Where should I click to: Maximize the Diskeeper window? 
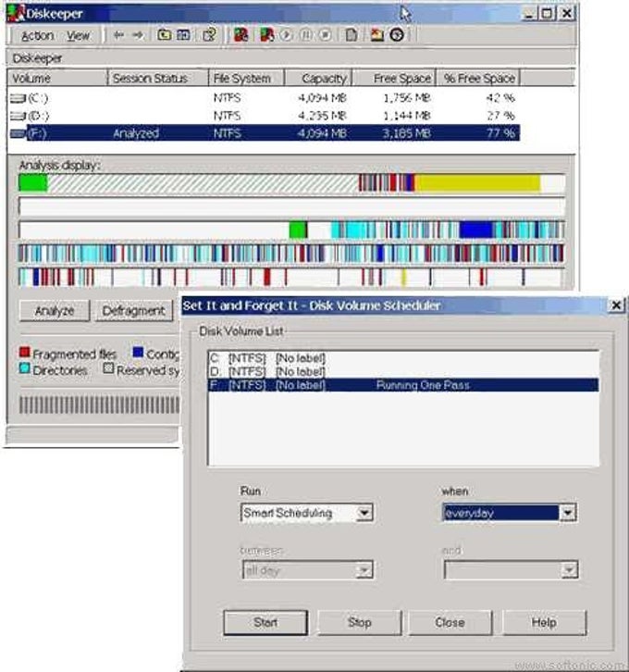(x=547, y=13)
